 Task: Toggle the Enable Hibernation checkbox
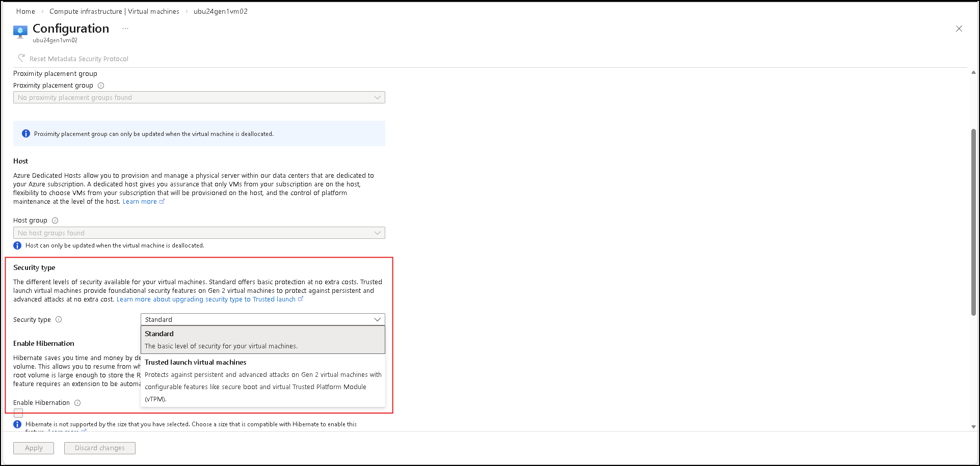[x=18, y=413]
